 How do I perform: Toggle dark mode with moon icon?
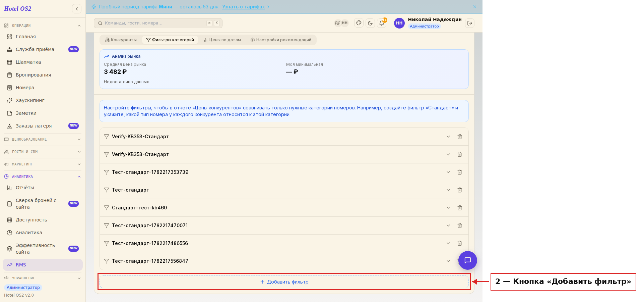coord(370,23)
